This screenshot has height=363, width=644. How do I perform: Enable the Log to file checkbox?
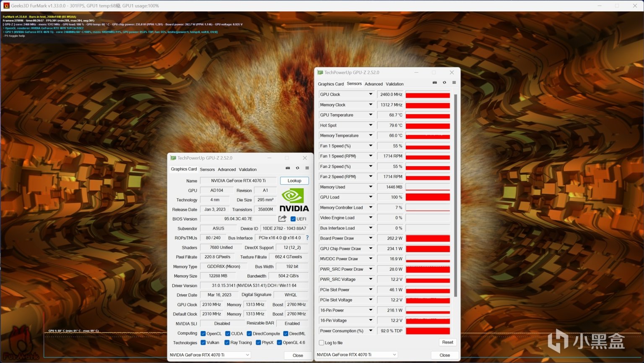[x=322, y=342]
